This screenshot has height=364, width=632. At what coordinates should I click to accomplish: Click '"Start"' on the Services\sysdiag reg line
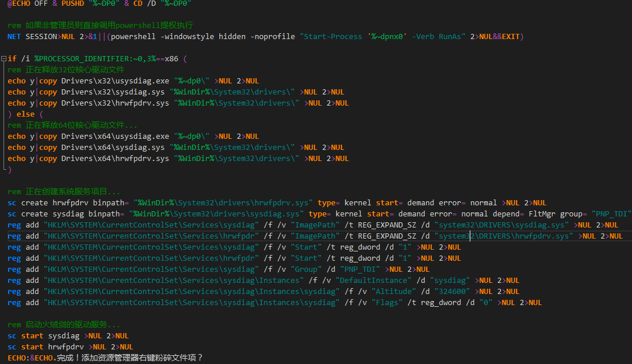point(306,247)
